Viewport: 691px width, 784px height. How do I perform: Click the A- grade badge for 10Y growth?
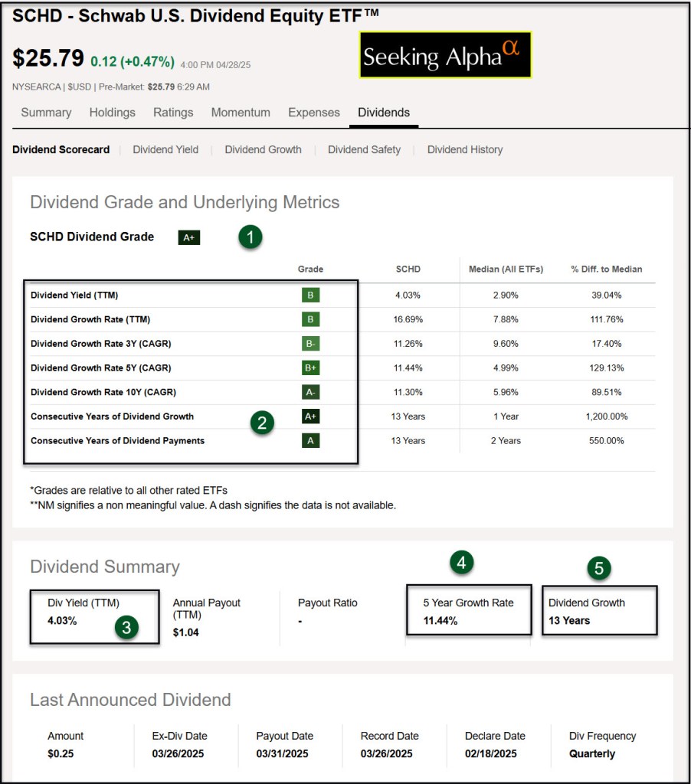click(310, 392)
